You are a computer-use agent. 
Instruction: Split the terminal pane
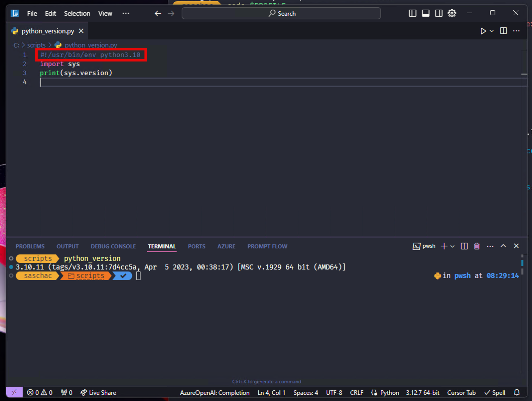pos(464,246)
